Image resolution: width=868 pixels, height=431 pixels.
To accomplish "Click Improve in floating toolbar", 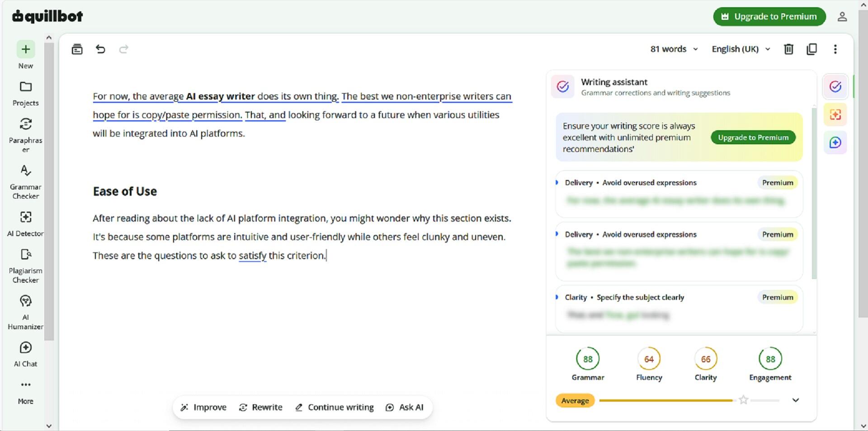I will tap(203, 407).
